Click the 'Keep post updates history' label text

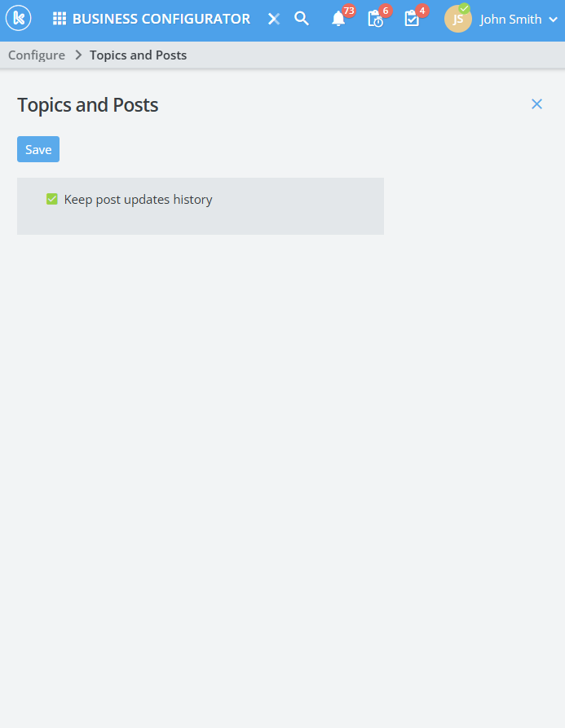[x=138, y=200]
